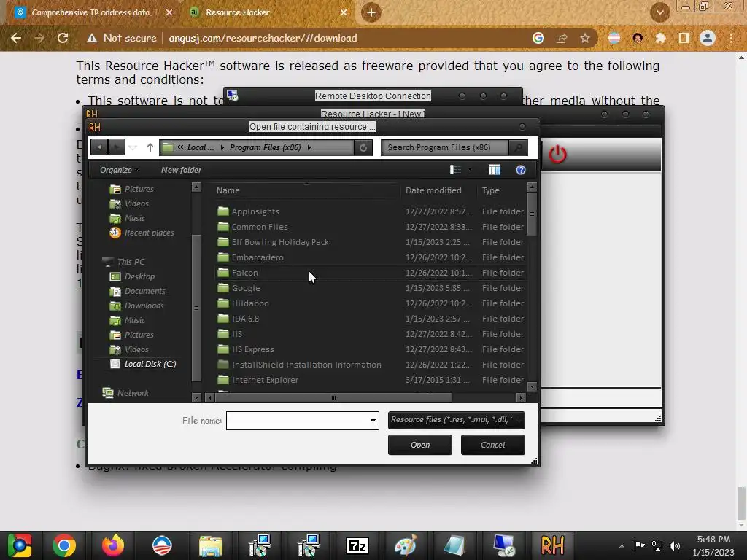Screen dimensions: 747x560
Task: Select the InstallShield Installation Information folder
Action: coord(371,365)
